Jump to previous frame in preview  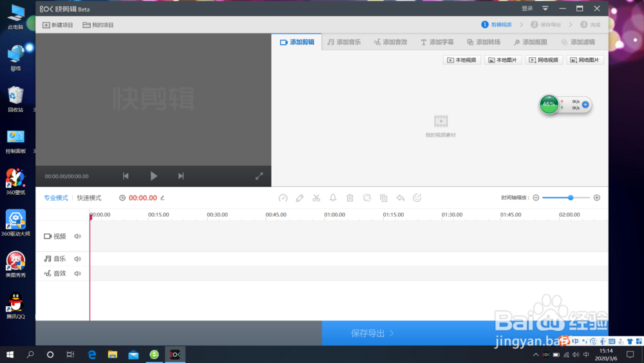(126, 176)
